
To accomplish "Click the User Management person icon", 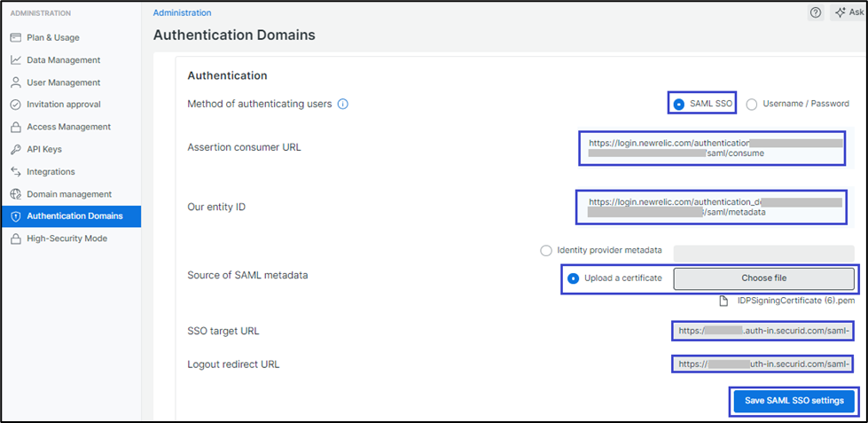I will tap(16, 82).
